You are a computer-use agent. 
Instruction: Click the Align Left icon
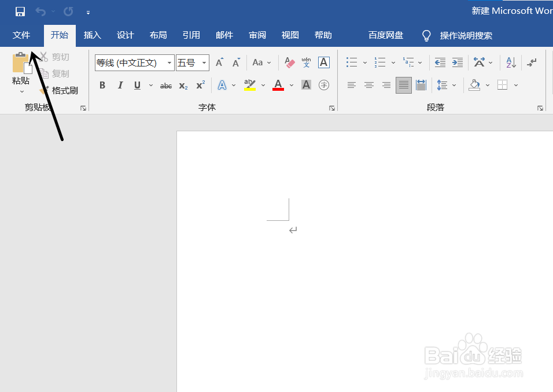(x=352, y=85)
